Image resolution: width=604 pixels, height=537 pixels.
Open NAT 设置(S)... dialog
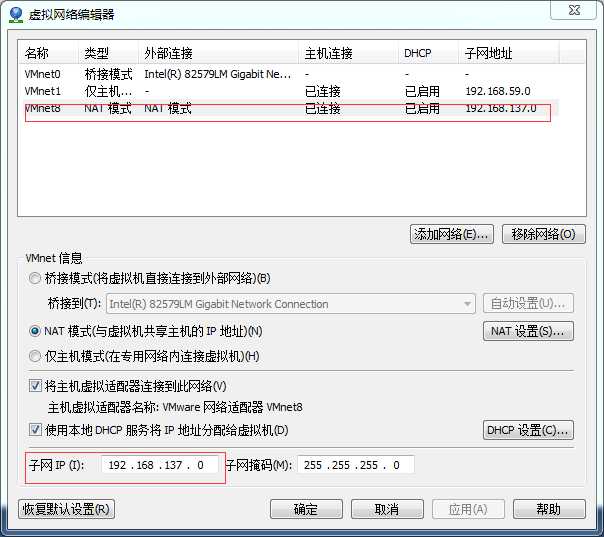pyautogui.click(x=528, y=331)
